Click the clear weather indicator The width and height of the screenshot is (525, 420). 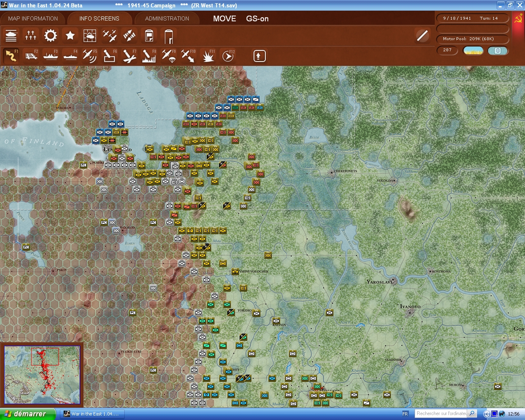[473, 50]
